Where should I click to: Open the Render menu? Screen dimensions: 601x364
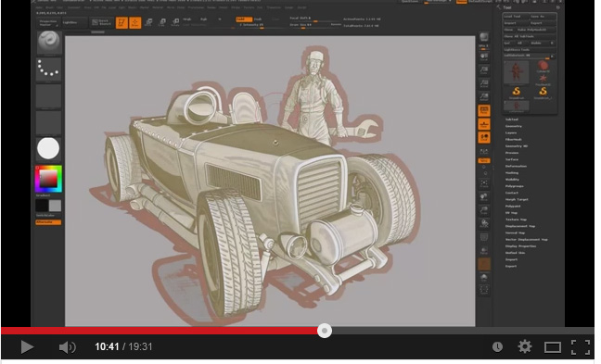point(211,7)
